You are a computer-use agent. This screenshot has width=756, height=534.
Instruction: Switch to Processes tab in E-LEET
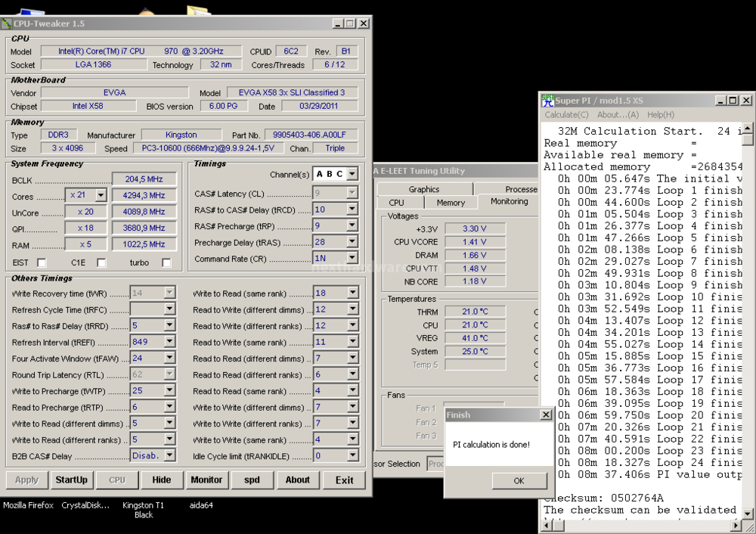521,189
